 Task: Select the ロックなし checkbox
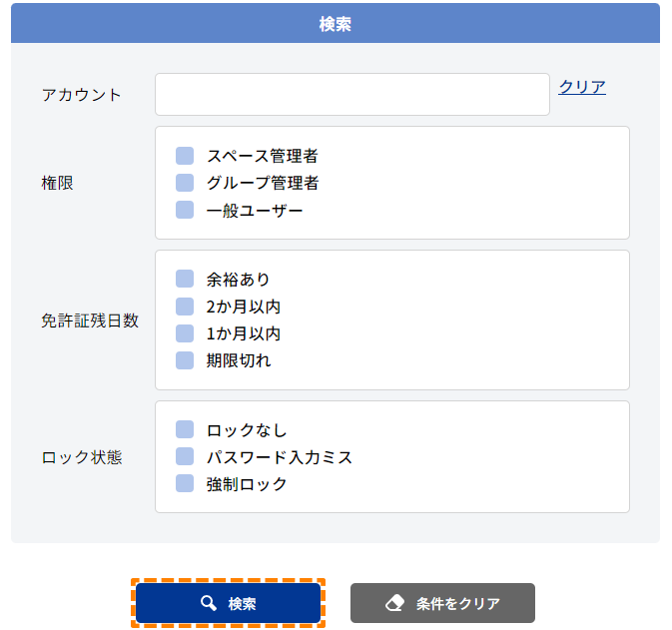(x=185, y=429)
